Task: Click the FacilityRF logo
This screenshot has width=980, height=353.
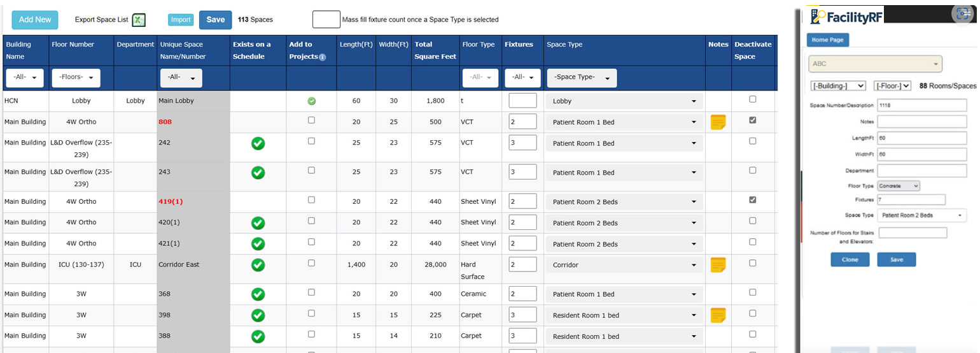Action: point(845,17)
